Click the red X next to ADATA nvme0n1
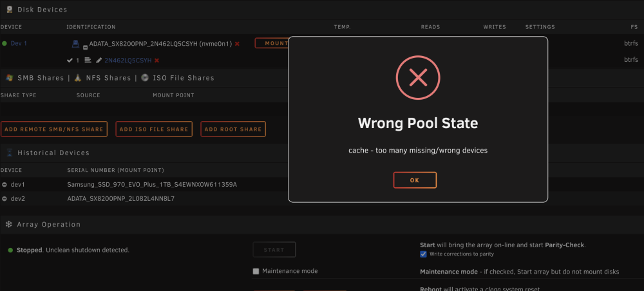 point(237,44)
